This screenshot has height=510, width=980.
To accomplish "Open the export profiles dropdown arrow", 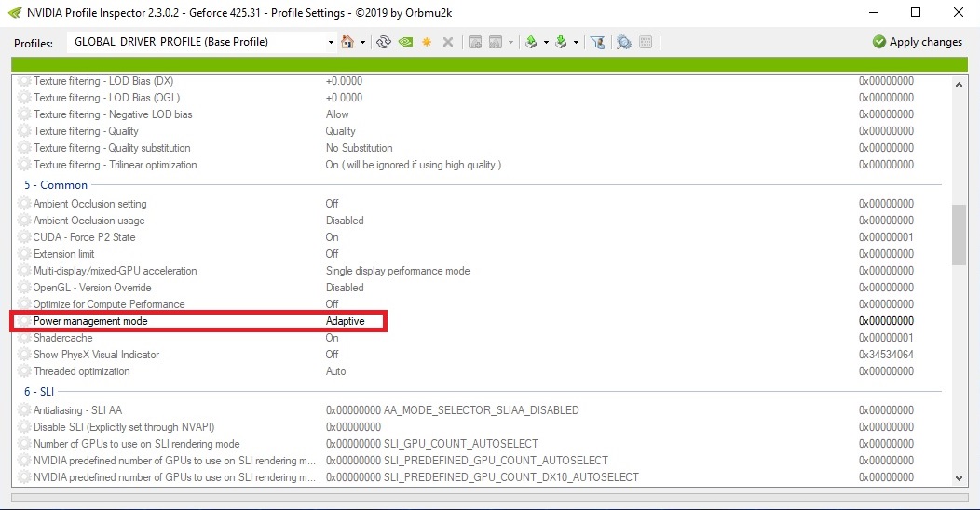I will coord(546,43).
